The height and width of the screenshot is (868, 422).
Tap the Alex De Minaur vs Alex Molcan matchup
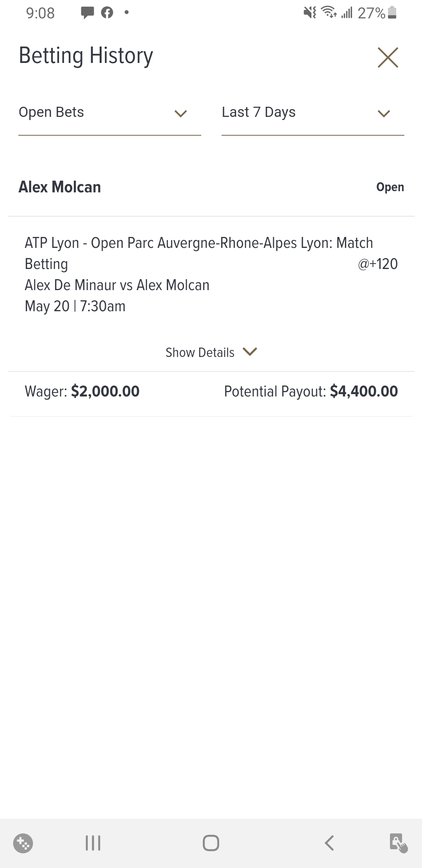pos(117,285)
